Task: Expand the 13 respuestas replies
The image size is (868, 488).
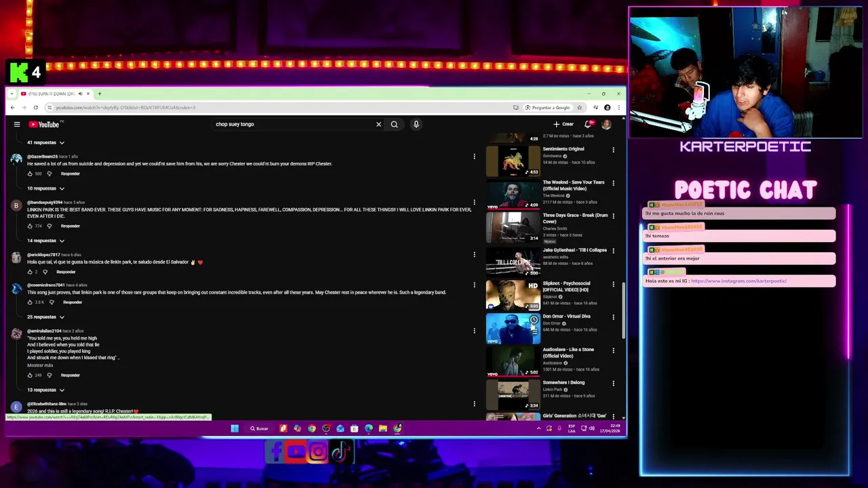Action: pos(45,390)
